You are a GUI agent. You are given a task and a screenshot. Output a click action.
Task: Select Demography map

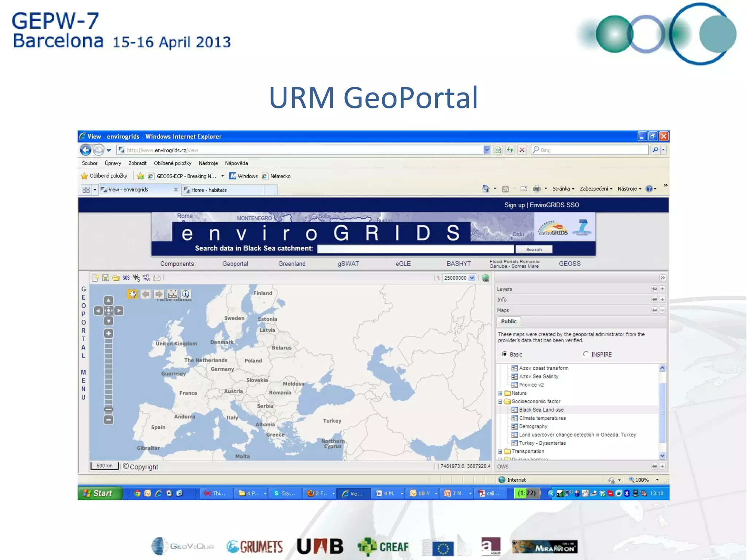pos(533,427)
